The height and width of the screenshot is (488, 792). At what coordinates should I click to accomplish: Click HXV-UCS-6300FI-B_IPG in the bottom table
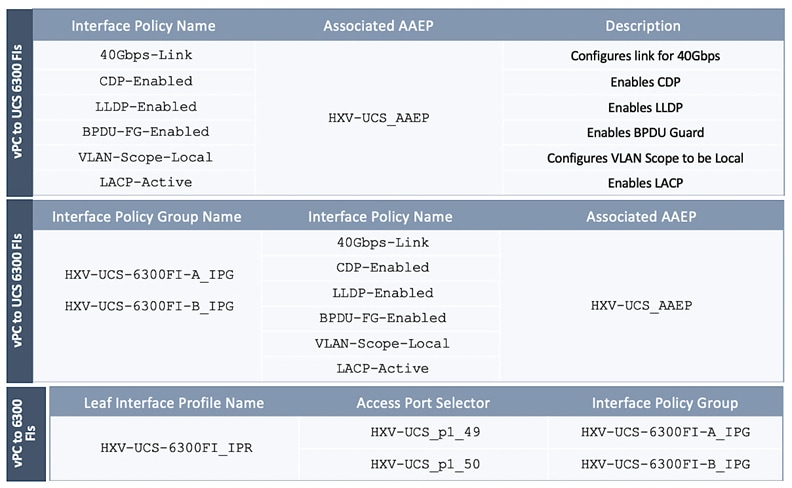665,464
